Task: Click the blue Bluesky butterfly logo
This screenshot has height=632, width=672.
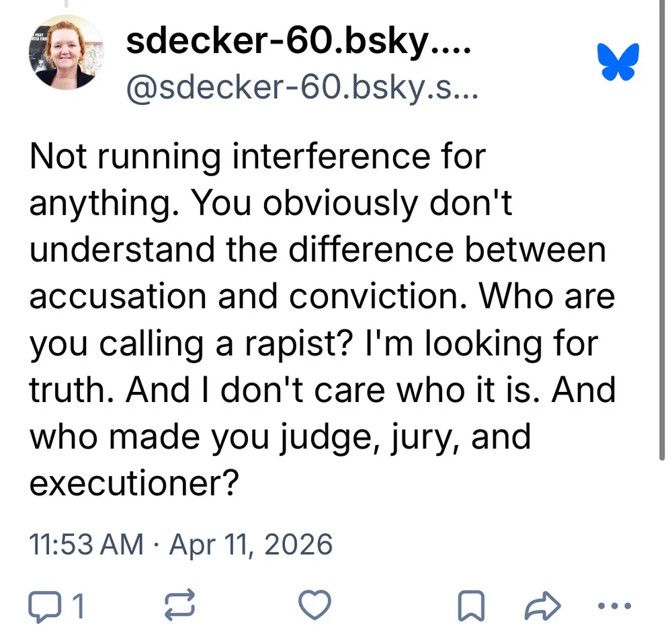Action: [x=618, y=63]
